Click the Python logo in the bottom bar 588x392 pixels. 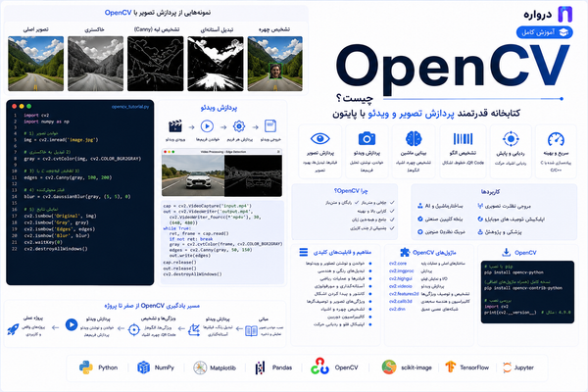pyautogui.click(x=86, y=367)
